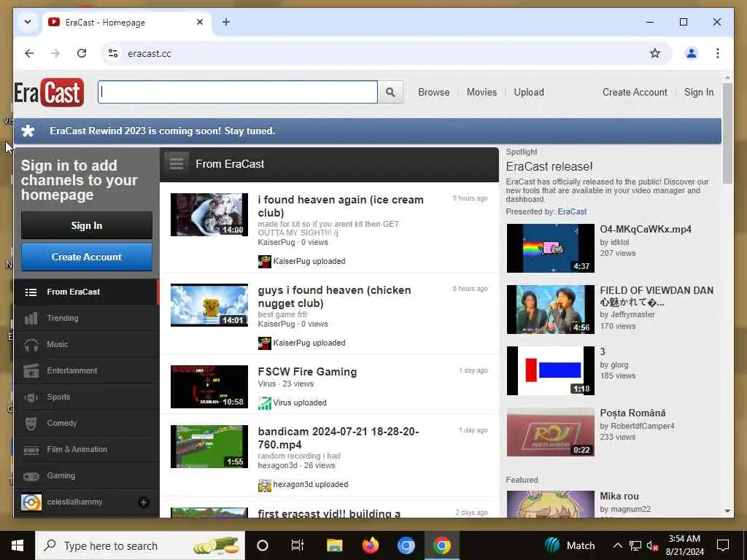Click the Gaming controller icon

click(31, 475)
